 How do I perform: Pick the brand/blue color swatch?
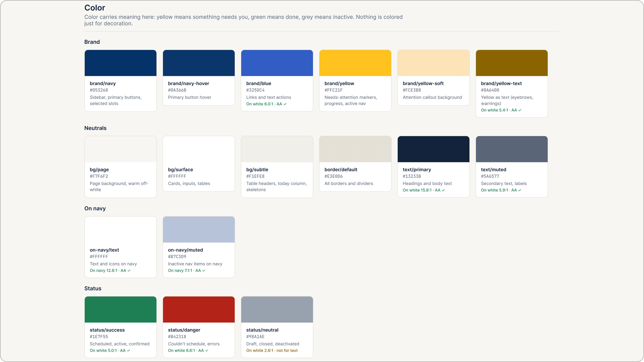[277, 63]
